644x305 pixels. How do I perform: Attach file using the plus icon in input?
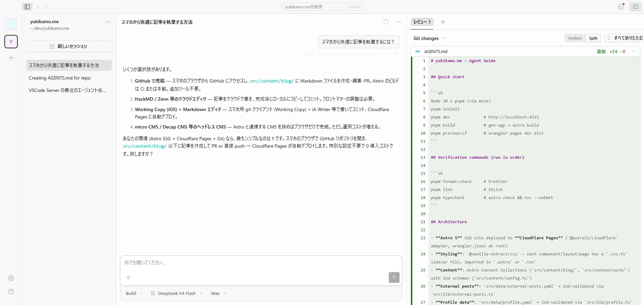coord(128,277)
